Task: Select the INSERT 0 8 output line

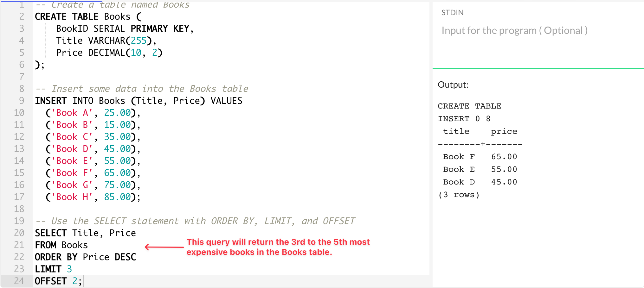Action: click(x=463, y=118)
